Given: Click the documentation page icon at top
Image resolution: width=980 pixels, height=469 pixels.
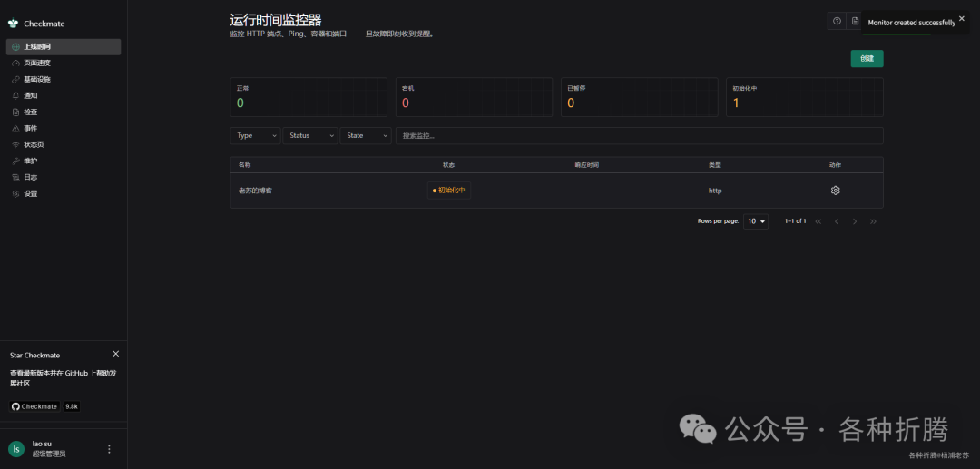Looking at the screenshot, I should coord(855,21).
